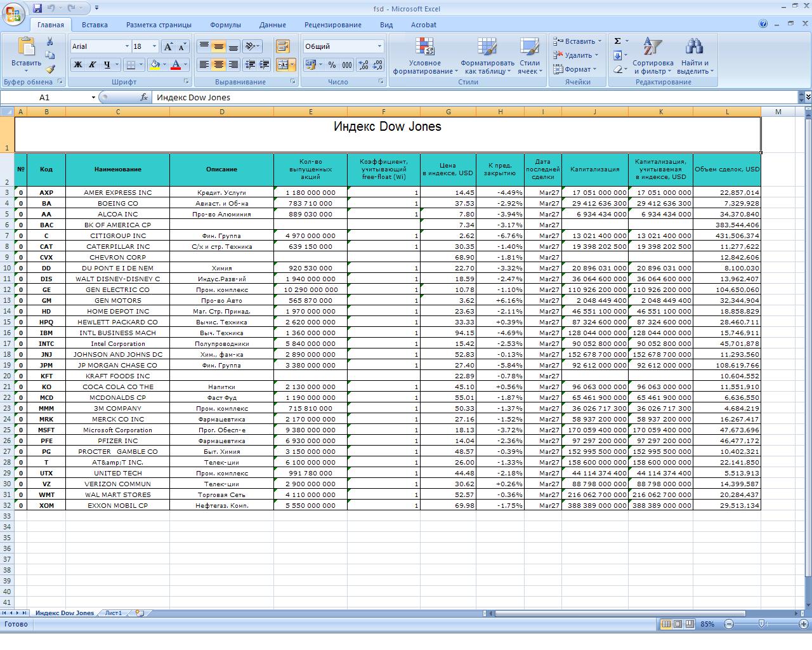This screenshot has height=650, width=812.
Task: Decrease font size with small A button
Action: point(182,46)
